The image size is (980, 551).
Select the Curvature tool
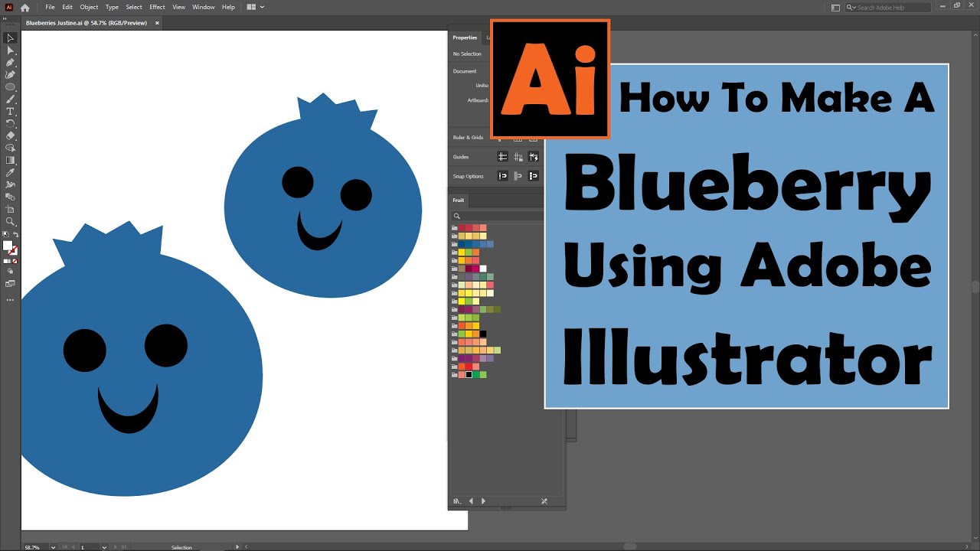click(11, 74)
